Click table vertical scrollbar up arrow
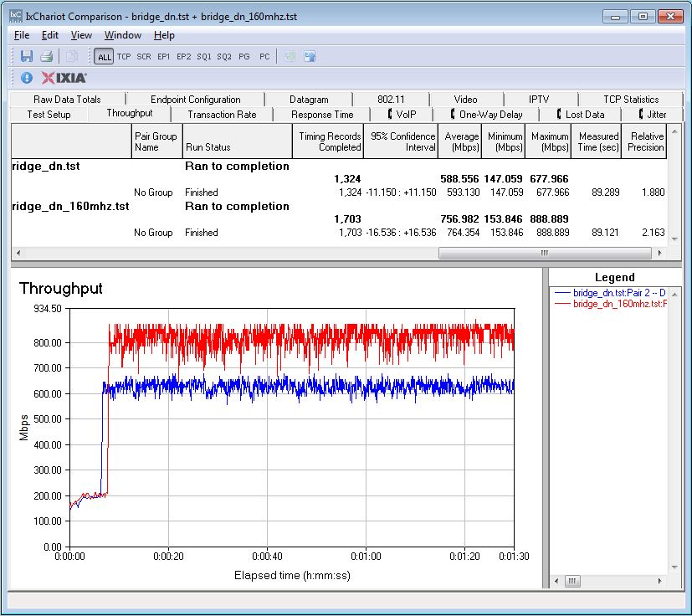This screenshot has height=616, width=692. 674,131
